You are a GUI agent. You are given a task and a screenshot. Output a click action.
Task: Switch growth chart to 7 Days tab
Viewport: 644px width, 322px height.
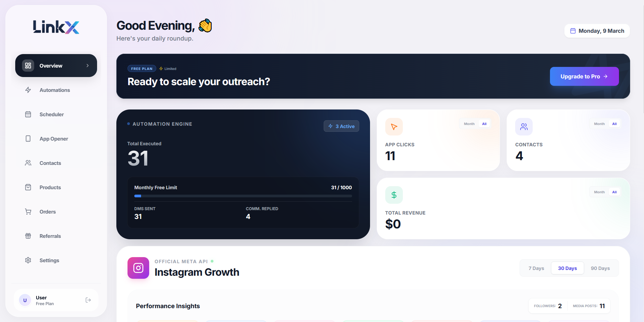coord(536,268)
